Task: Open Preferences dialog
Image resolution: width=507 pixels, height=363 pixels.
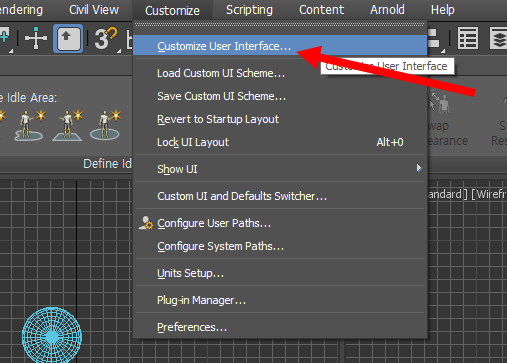Action: [x=280, y=327]
